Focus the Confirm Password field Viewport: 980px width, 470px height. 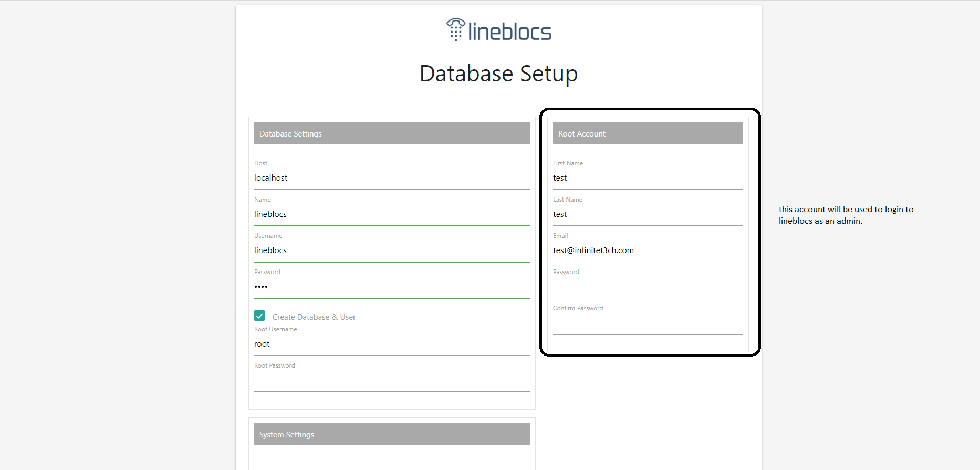pyautogui.click(x=648, y=323)
